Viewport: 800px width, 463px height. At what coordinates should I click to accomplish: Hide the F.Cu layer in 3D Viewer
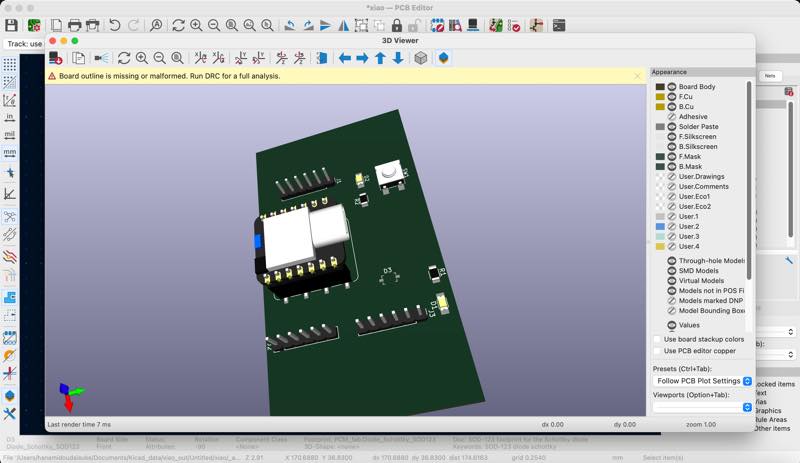tap(672, 96)
